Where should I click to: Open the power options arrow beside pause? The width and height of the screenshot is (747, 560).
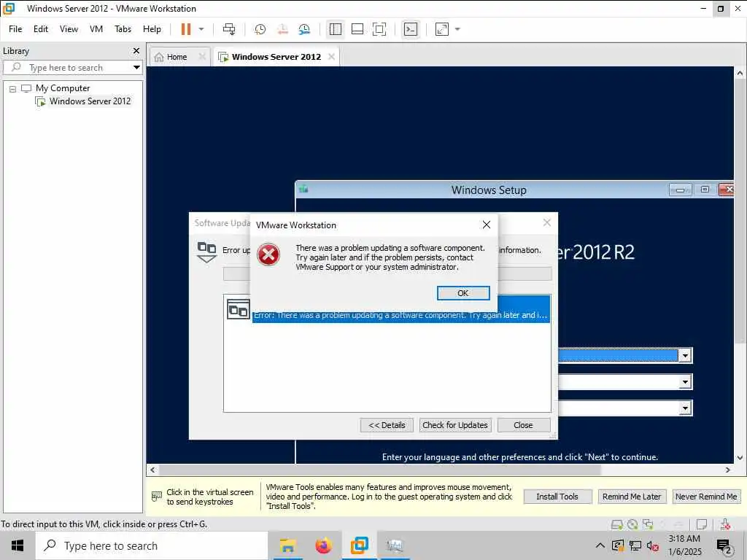[x=201, y=29]
